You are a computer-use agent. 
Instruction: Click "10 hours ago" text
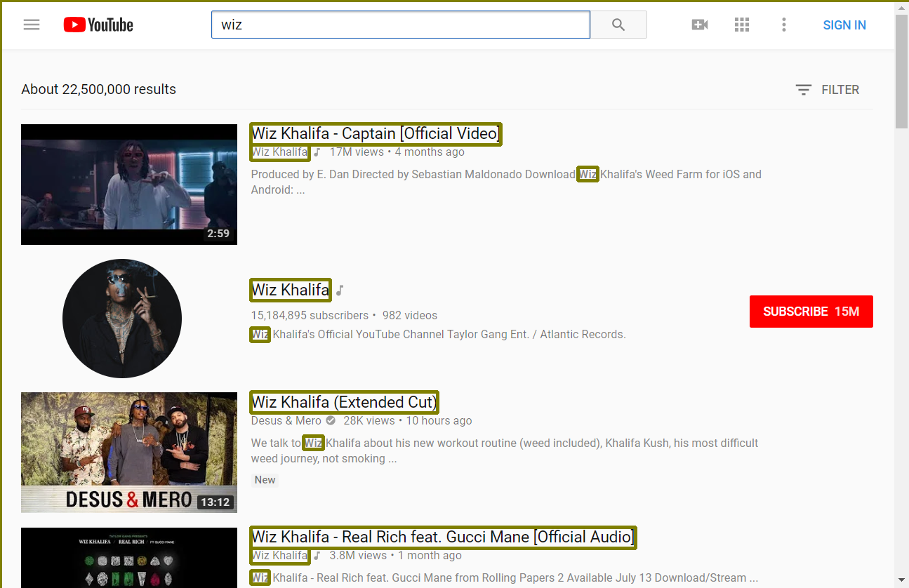pyautogui.click(x=439, y=421)
